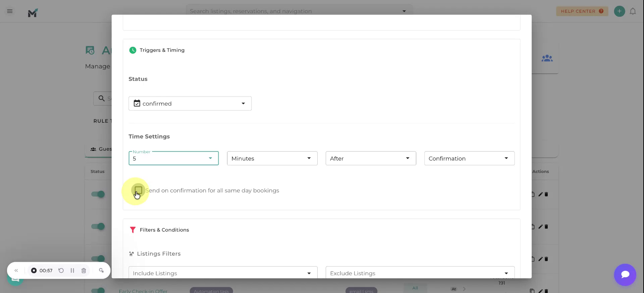Delete the Early Check-in Offer rule
The image size is (644, 293).
[x=546, y=291]
